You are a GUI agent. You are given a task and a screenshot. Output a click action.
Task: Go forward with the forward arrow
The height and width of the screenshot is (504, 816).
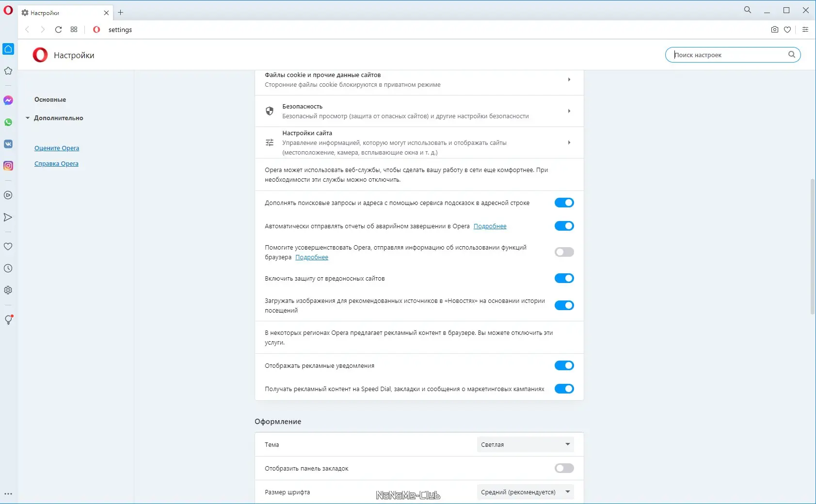(43, 30)
